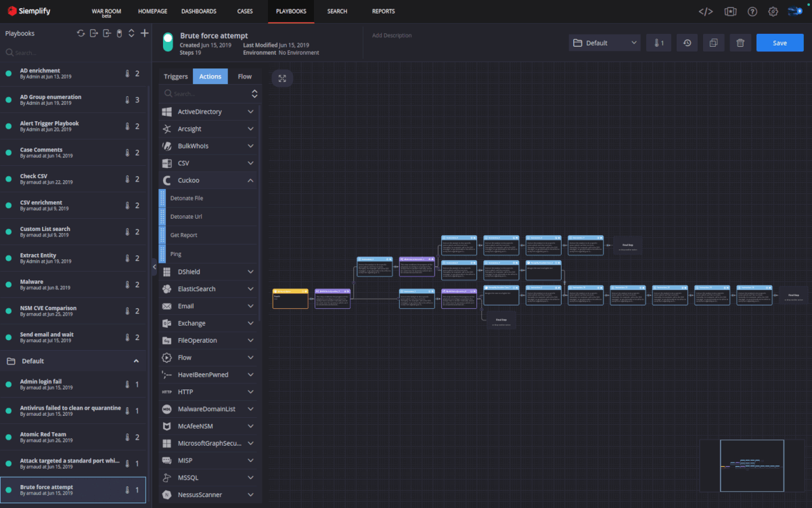Click the mouse-shaped icon in Playbooks header
Screen dimensions: 812x508
pyautogui.click(x=119, y=33)
